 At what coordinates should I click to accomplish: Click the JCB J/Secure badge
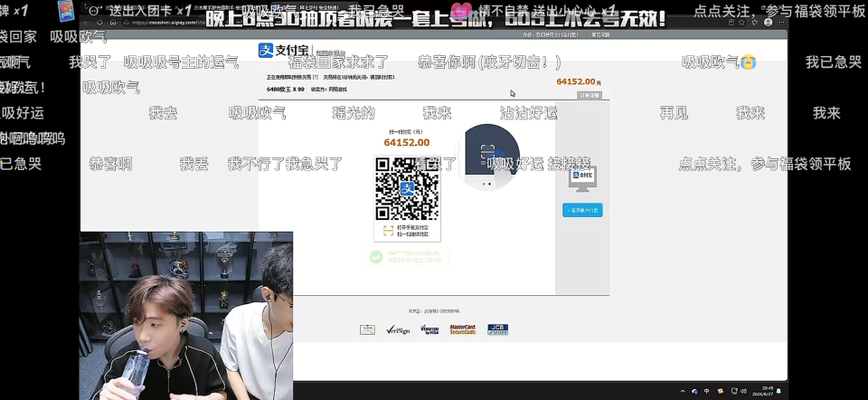click(x=497, y=329)
